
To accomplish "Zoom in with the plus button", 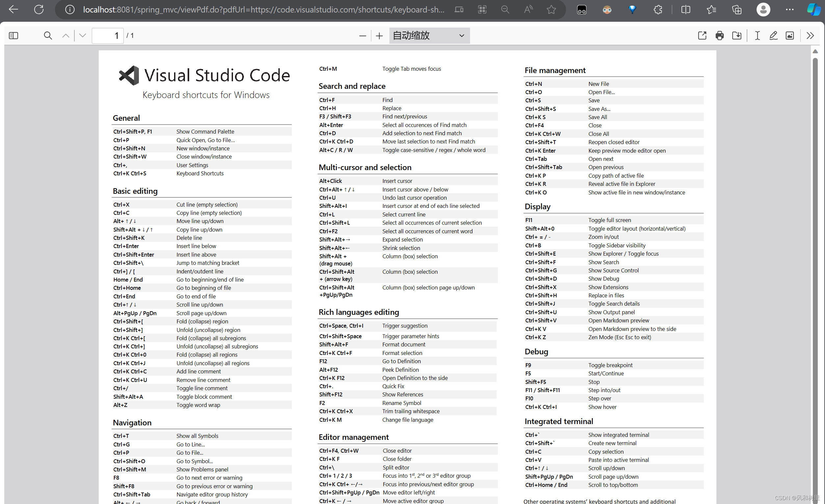I will coord(379,36).
